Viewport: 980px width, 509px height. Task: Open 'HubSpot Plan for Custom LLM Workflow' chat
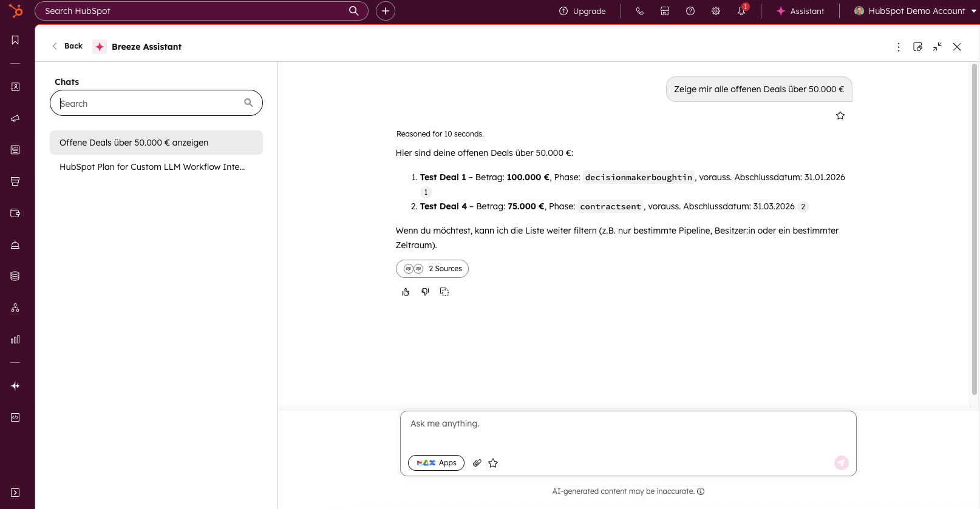[152, 167]
